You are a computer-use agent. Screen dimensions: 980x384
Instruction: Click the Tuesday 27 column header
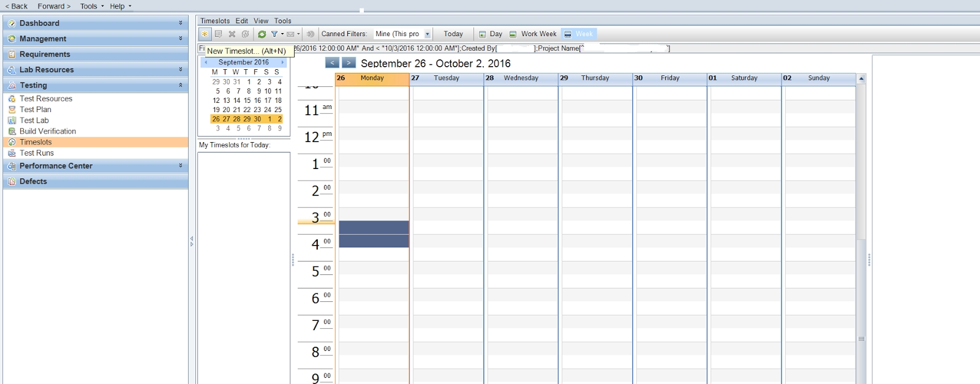point(447,78)
